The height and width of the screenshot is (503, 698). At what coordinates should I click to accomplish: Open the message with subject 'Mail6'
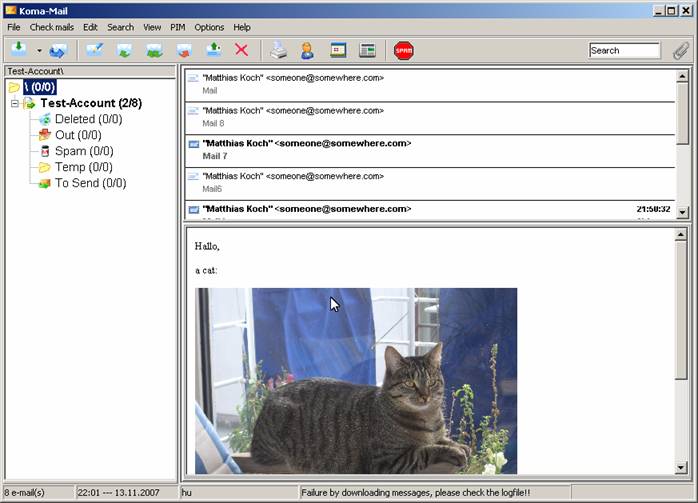430,183
